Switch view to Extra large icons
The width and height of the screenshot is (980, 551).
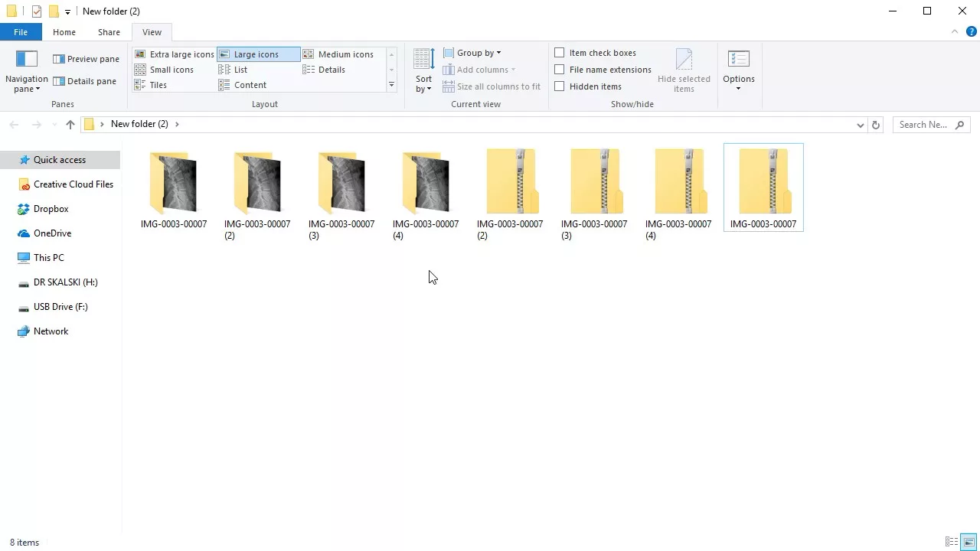point(175,54)
